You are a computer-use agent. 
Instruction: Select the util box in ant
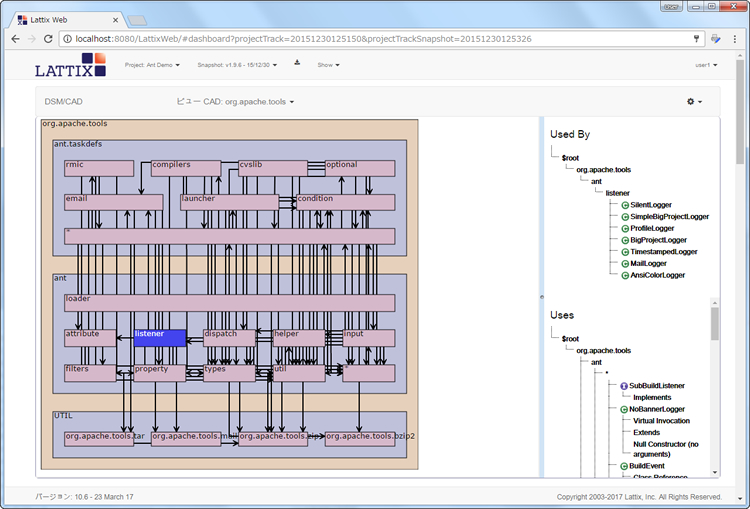tap(299, 373)
